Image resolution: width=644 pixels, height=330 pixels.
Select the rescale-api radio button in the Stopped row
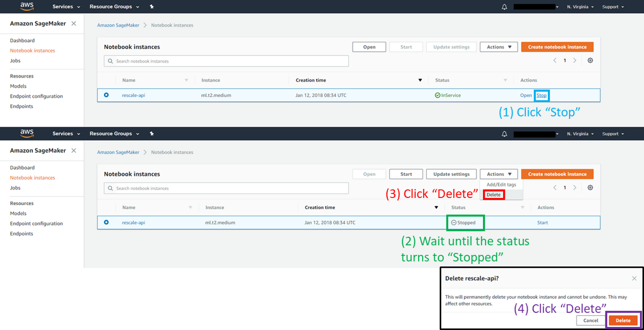coord(106,222)
